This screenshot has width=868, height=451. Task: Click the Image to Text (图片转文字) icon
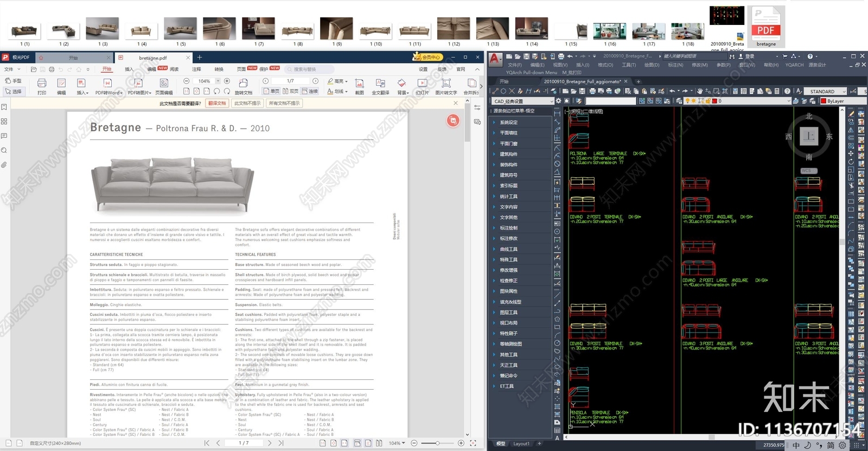click(x=446, y=86)
